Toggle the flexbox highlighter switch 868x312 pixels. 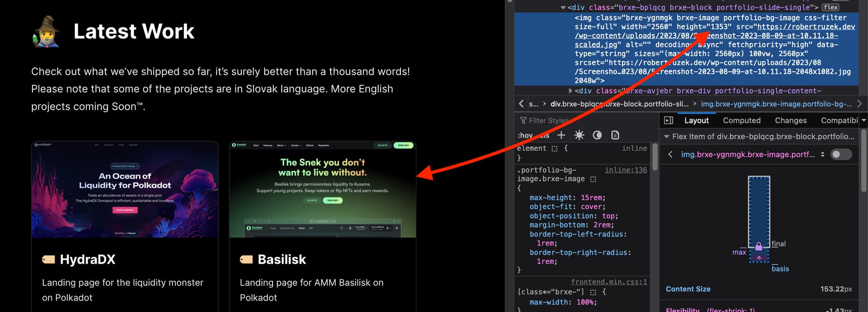tap(841, 154)
